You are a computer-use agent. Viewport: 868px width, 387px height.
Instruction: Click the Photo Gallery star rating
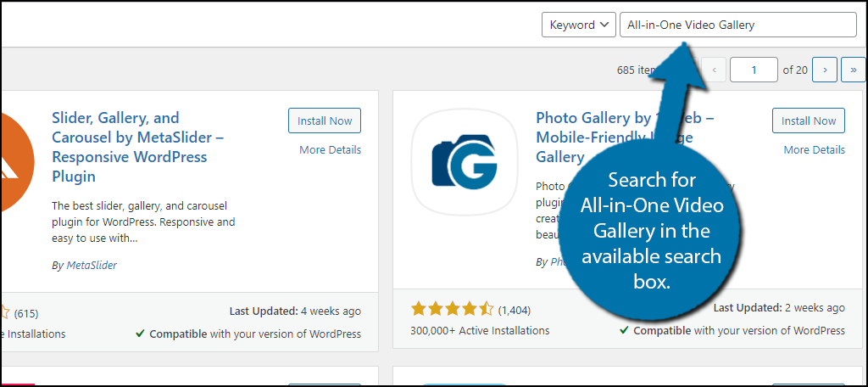(452, 310)
